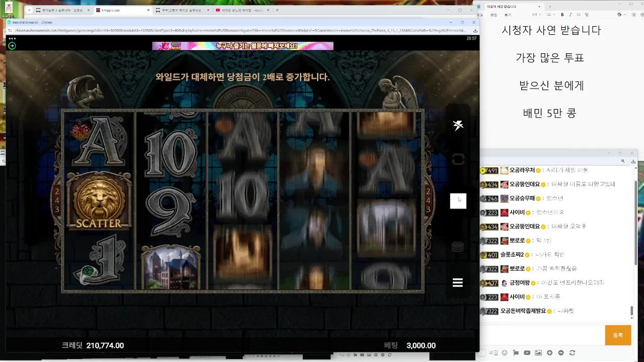Viewport: 644px width, 362px height.
Task: Click username 슬롯초짜2 in chat
Action: coord(512,255)
